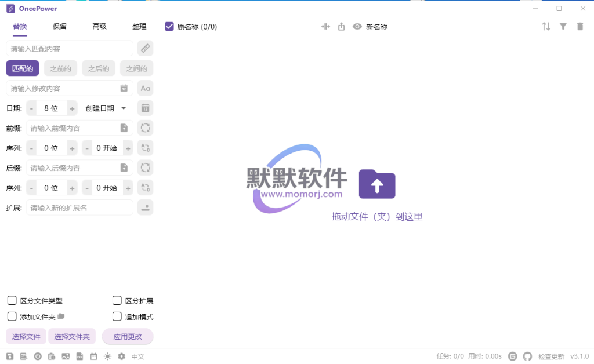Click the Aa case conversion icon
The image size is (594, 364).
pyautogui.click(x=145, y=88)
